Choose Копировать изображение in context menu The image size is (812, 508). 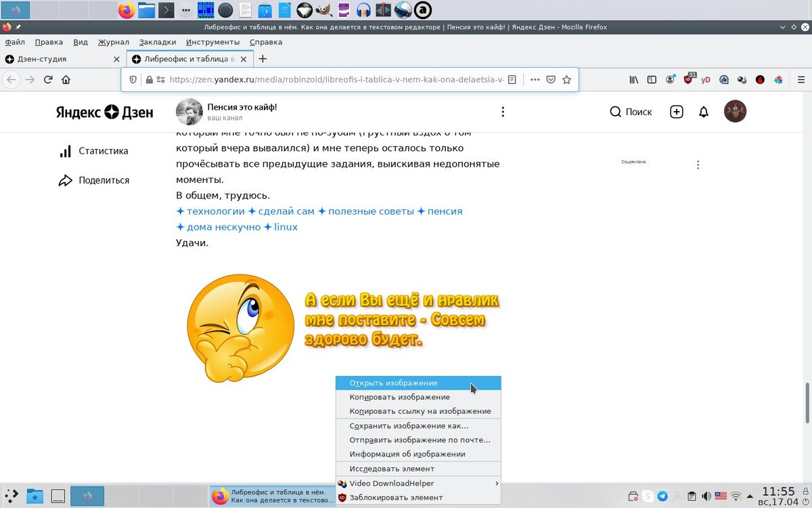click(418, 397)
